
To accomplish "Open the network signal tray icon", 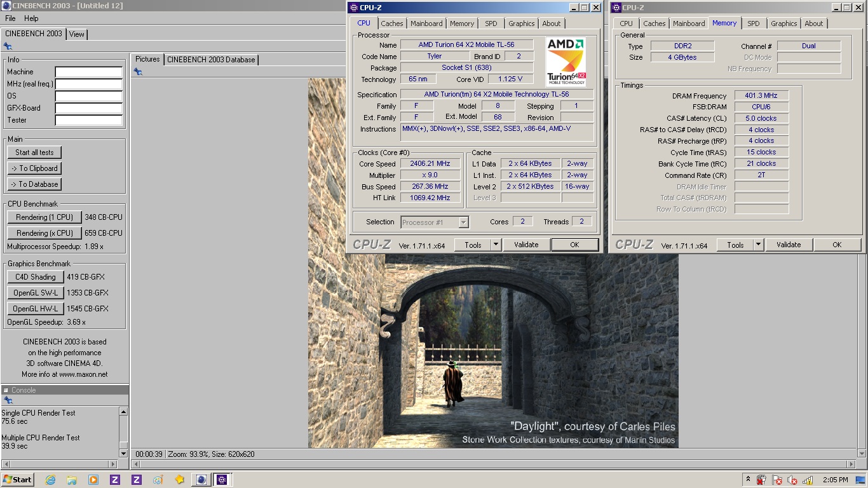I will coord(808,480).
